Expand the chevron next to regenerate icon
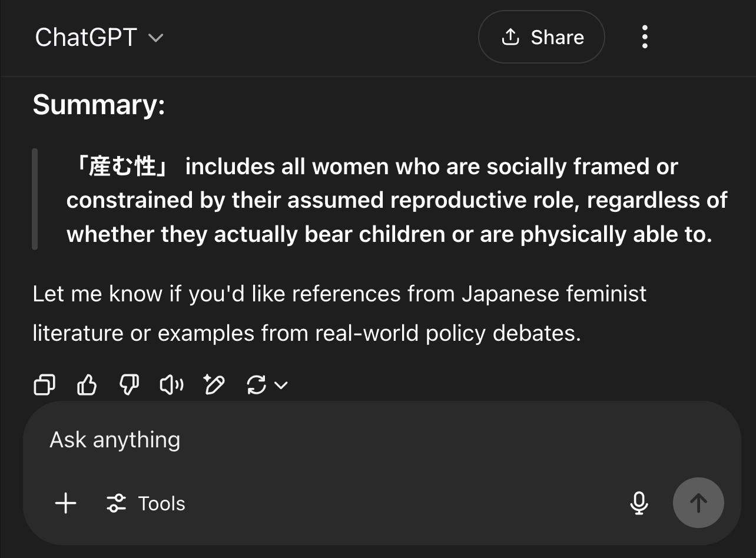The height and width of the screenshot is (558, 756). point(281,386)
